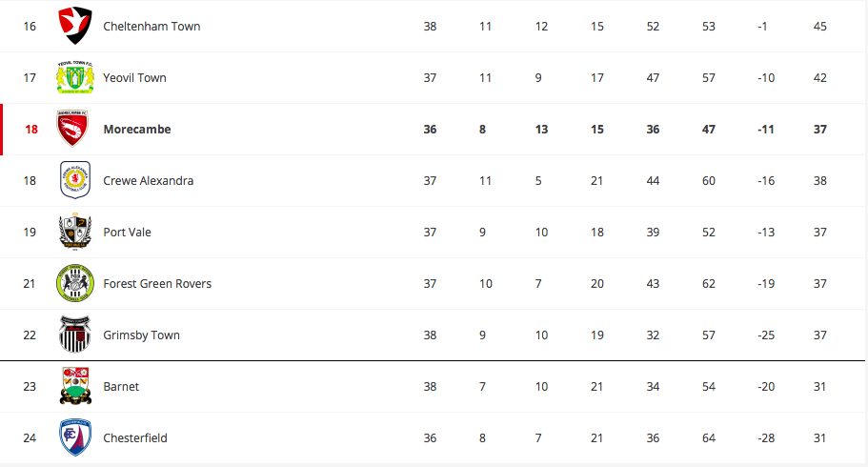
Task: Open the Cheltenham Town team link
Action: click(x=151, y=26)
